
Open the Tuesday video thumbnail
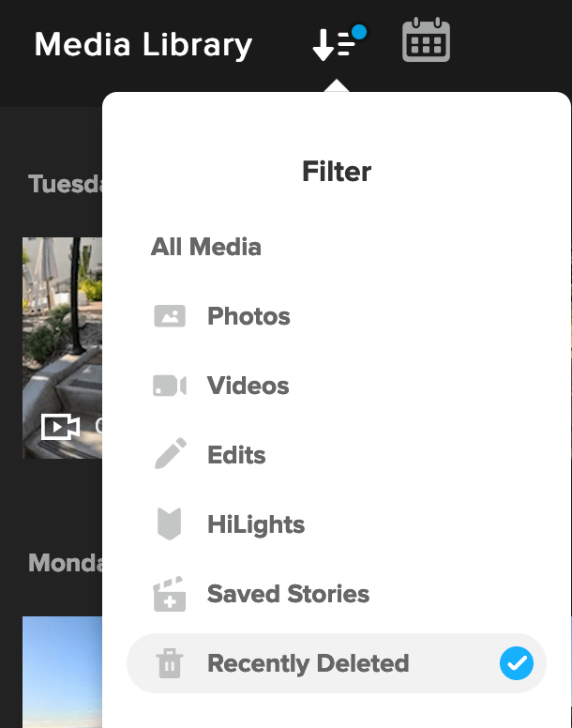click(x=62, y=348)
